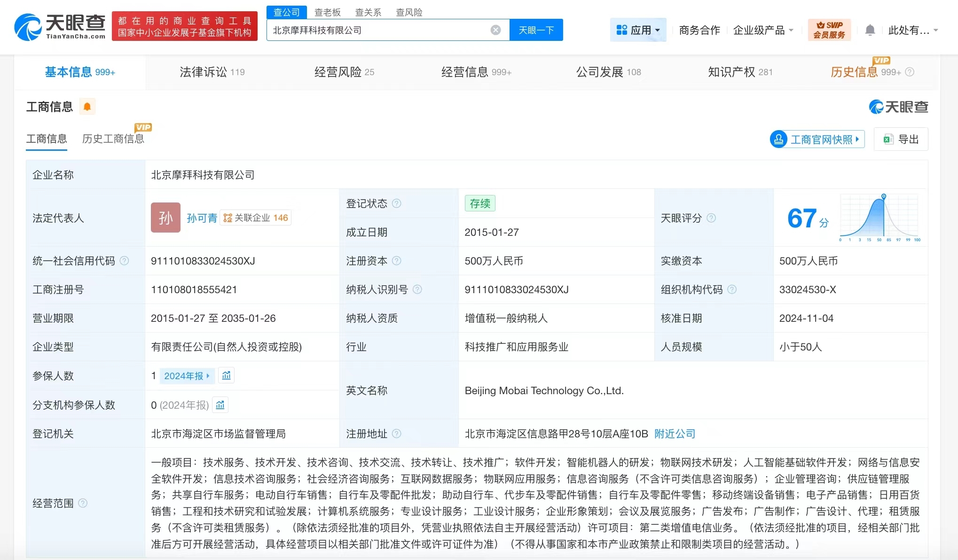The width and height of the screenshot is (958, 560).
Task: Click the Tianyan score curve chart
Action: tap(879, 218)
